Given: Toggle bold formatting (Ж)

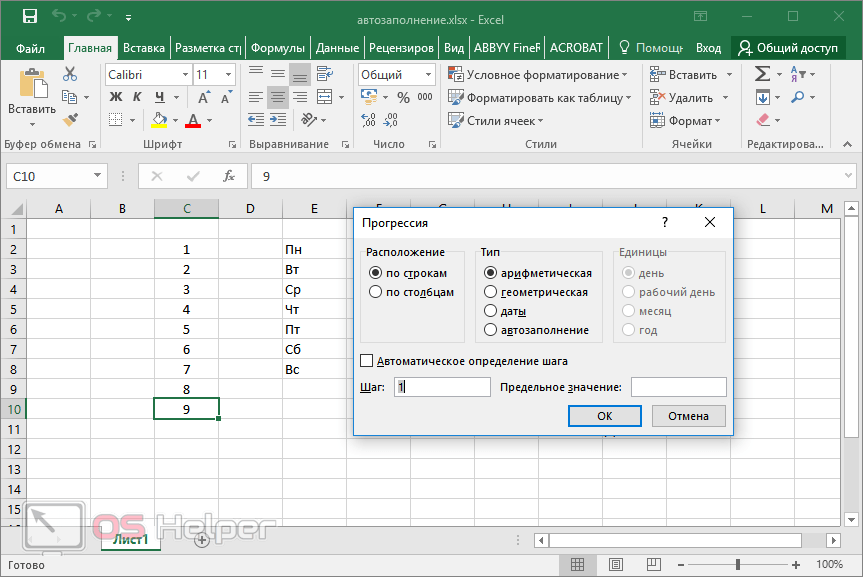Looking at the screenshot, I should point(115,97).
